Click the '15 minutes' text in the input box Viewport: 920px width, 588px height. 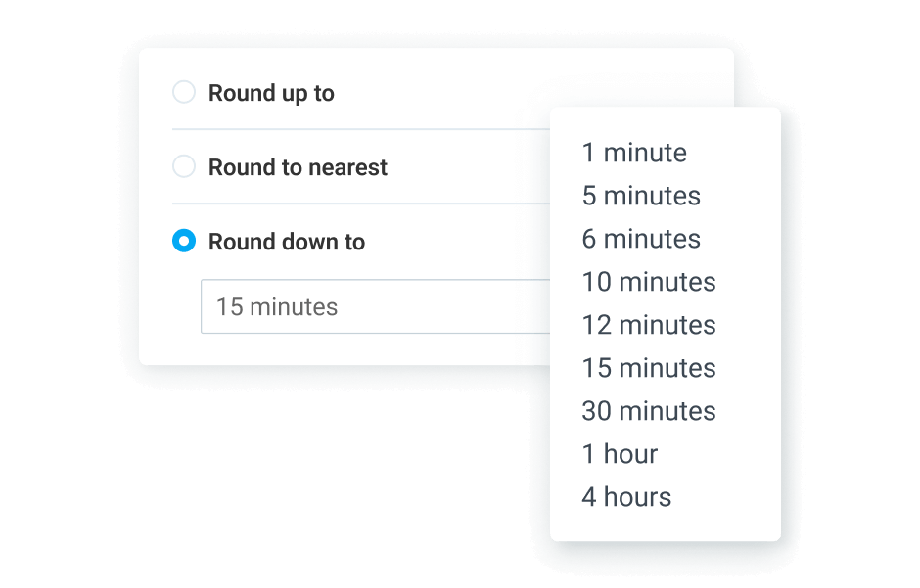point(277,306)
